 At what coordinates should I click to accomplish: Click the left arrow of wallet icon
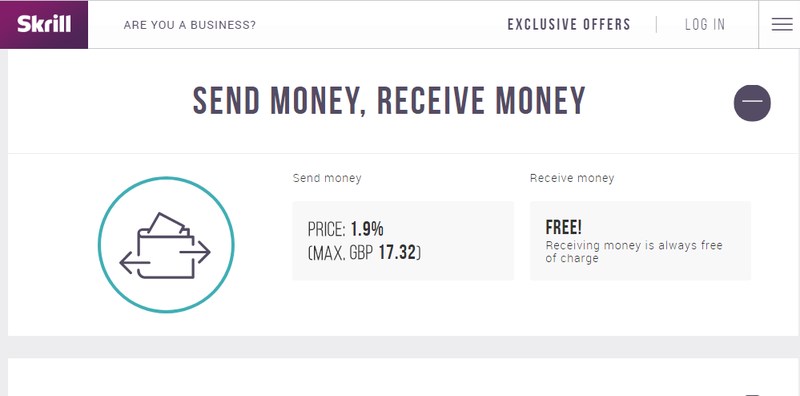[x=135, y=263]
